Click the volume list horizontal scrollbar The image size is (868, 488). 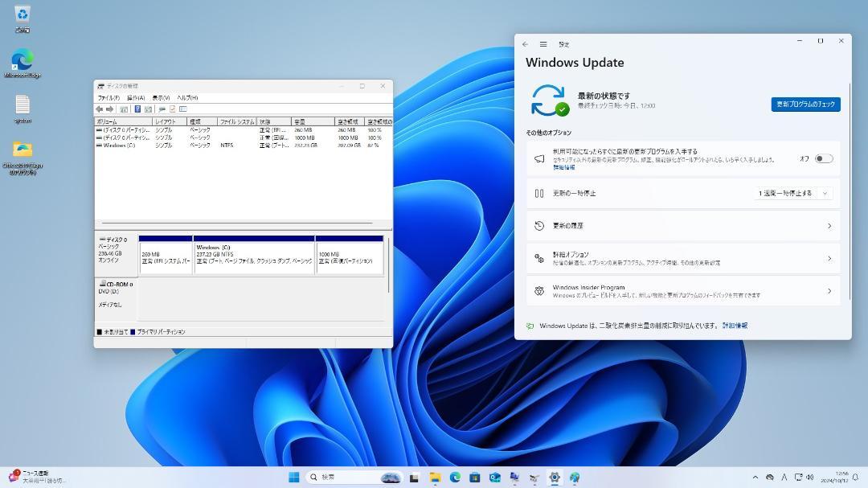coord(238,223)
